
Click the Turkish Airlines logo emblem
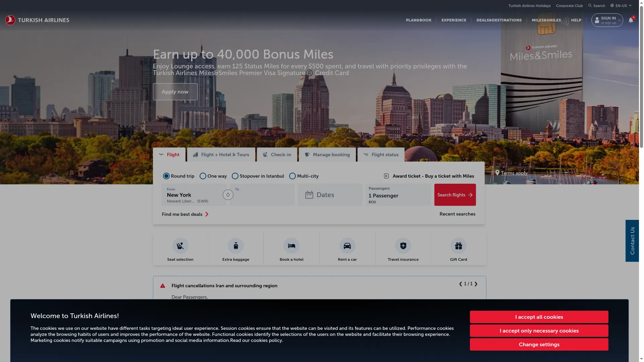(x=10, y=20)
